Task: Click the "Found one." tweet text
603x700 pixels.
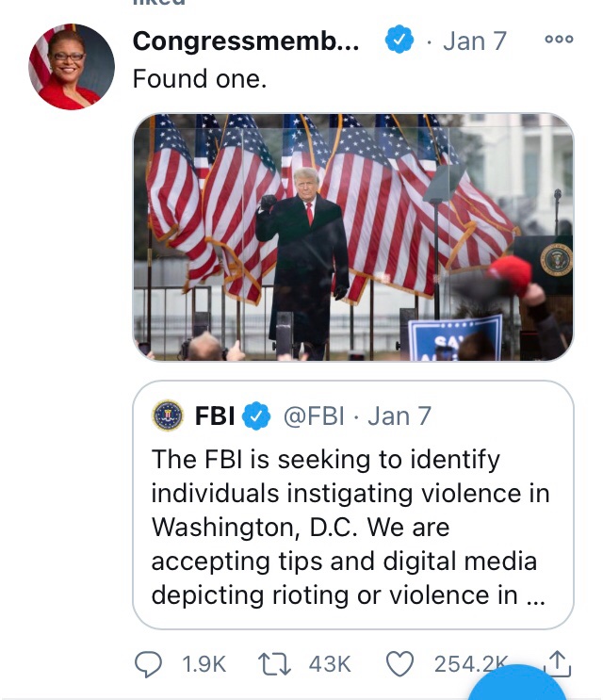Action: tap(200, 80)
